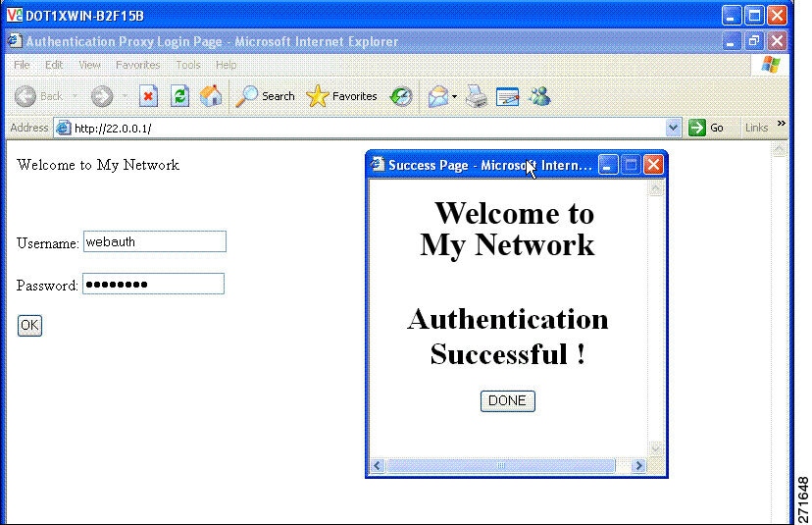Click the DONE button
The image size is (812, 525).
pyautogui.click(x=508, y=400)
